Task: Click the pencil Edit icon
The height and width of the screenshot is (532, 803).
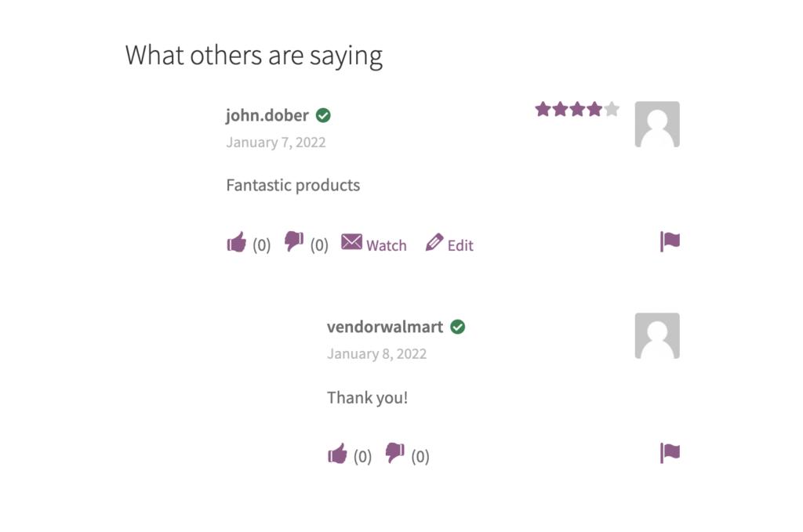Action: 434,242
